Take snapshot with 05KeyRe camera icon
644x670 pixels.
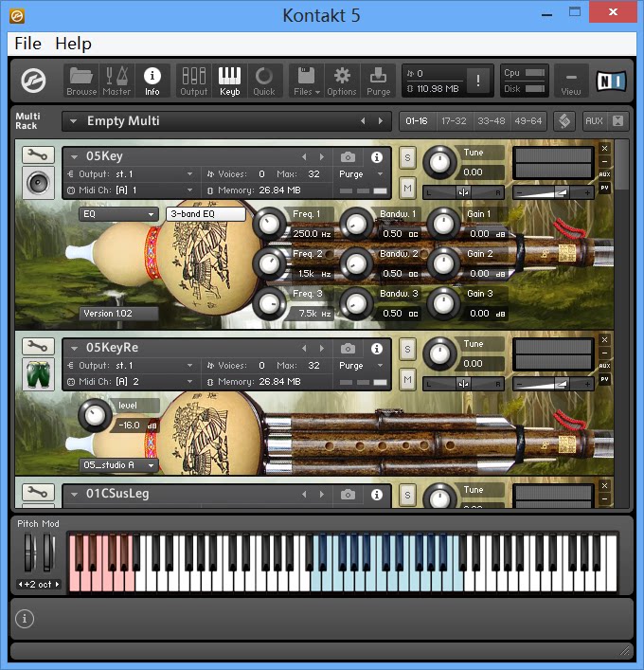(x=348, y=349)
